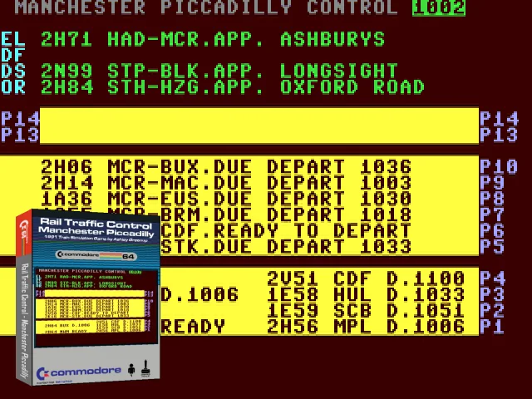Click the person icon on the game box

point(131,369)
